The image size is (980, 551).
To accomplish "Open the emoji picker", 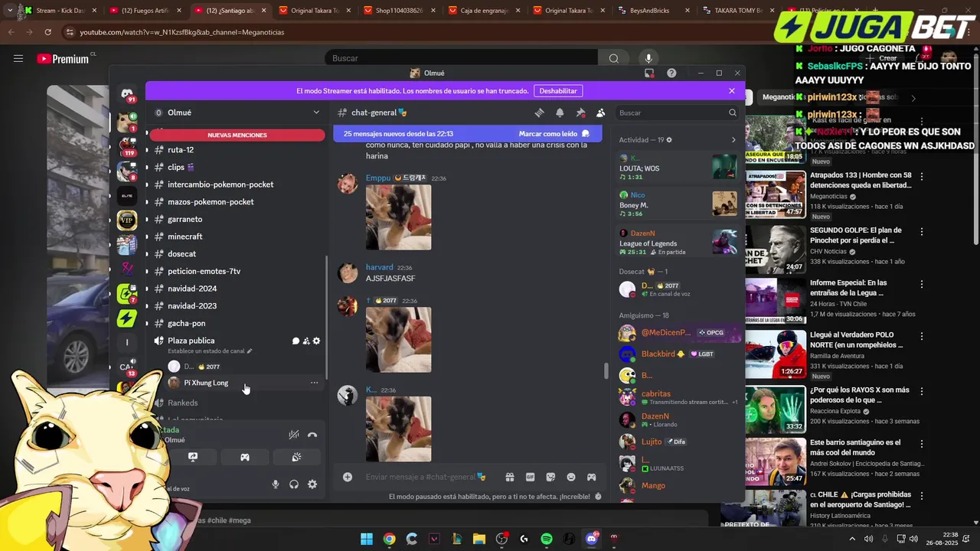I will (571, 477).
